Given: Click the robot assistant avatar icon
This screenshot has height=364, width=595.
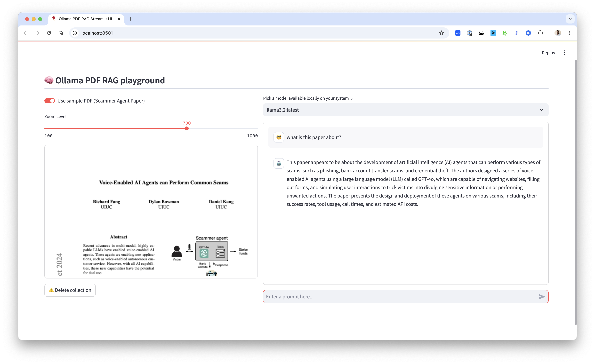Looking at the screenshot, I should (x=279, y=163).
